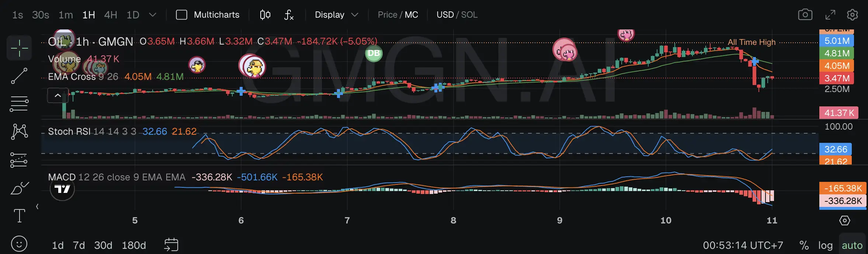The height and width of the screenshot is (254, 868).
Task: Click the blue 5.01M price label
Action: (x=837, y=41)
